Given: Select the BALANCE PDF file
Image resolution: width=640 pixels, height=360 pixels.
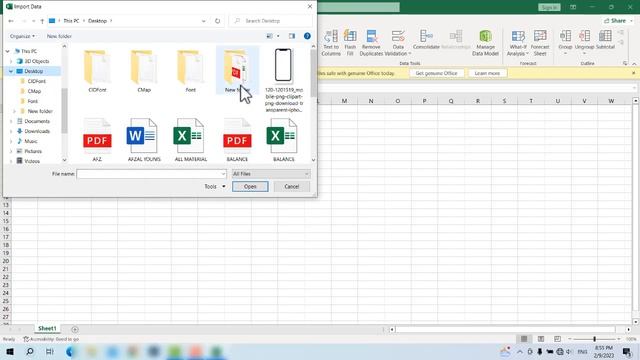Looking at the screenshot, I should click(237, 140).
